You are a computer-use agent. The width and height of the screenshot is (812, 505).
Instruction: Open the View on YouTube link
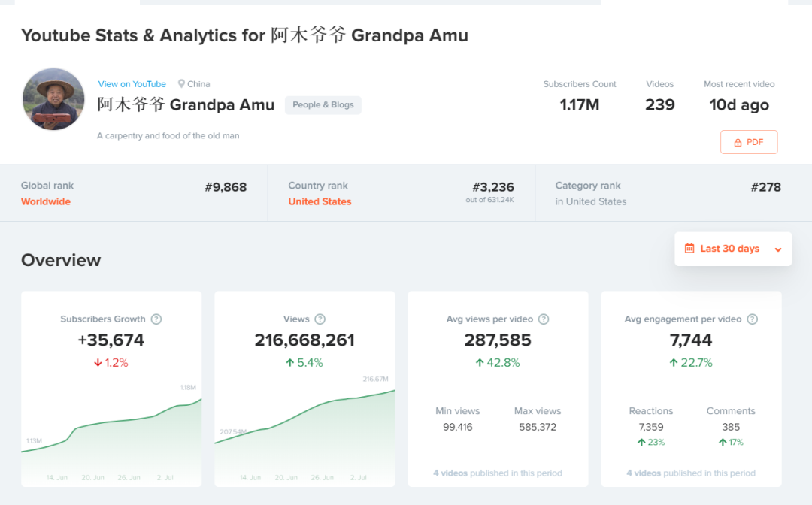(132, 84)
